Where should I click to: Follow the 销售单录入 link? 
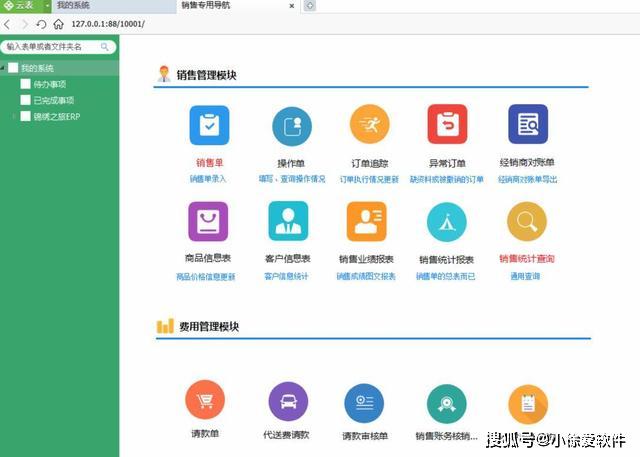208,179
